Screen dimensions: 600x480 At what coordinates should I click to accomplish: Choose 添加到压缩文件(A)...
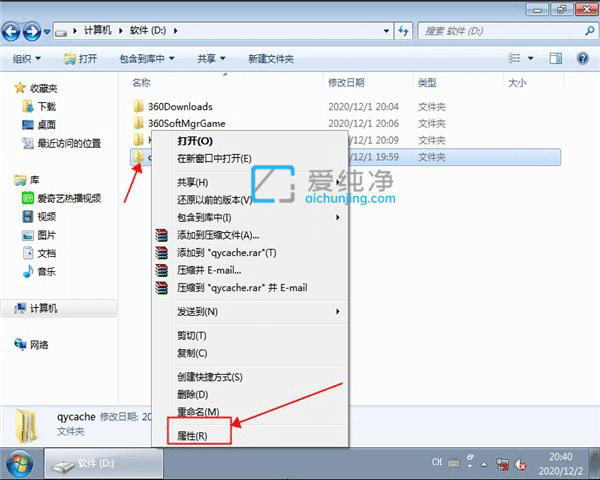251,235
